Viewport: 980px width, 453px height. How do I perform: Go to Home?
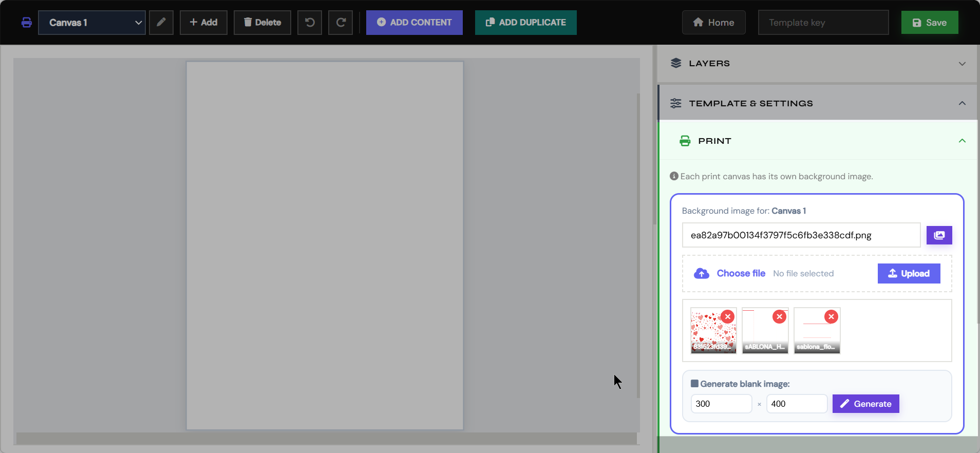point(714,23)
